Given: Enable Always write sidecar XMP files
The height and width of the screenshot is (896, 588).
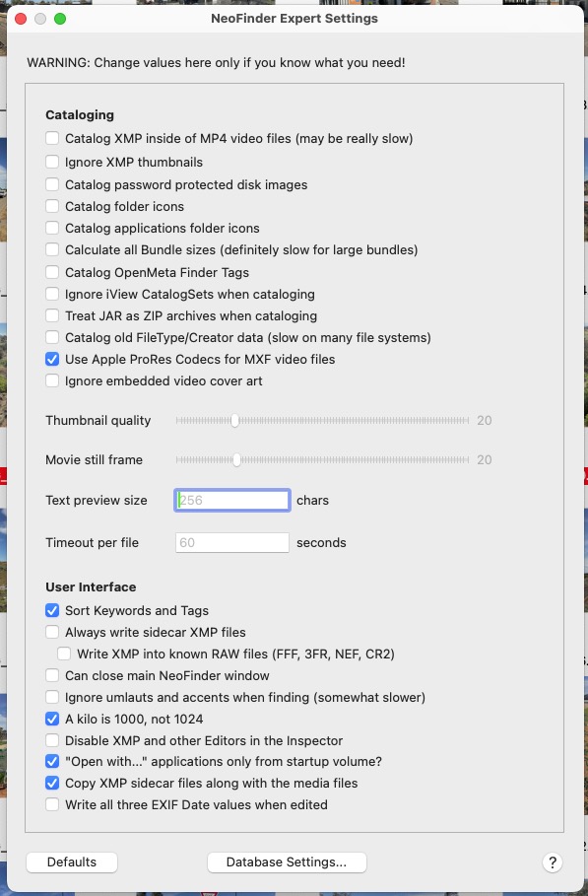Looking at the screenshot, I should 51,632.
